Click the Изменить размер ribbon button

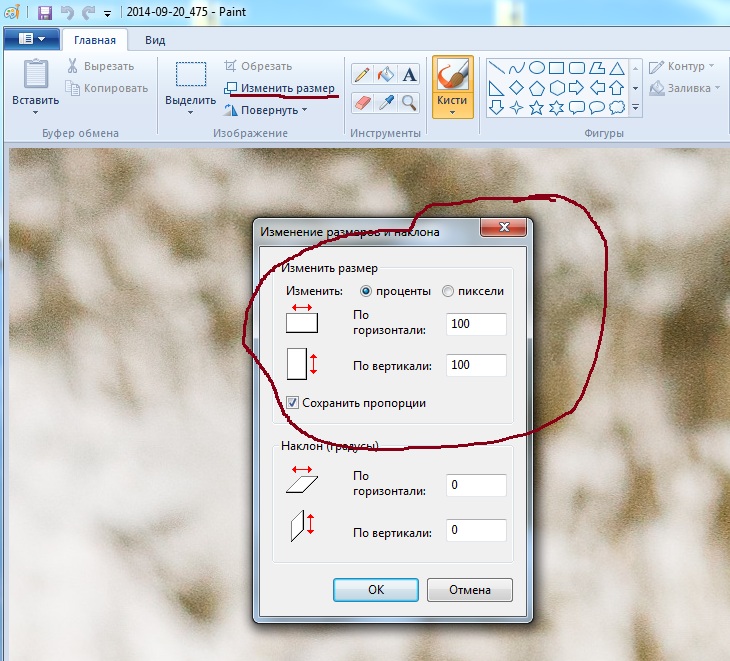click(279, 88)
